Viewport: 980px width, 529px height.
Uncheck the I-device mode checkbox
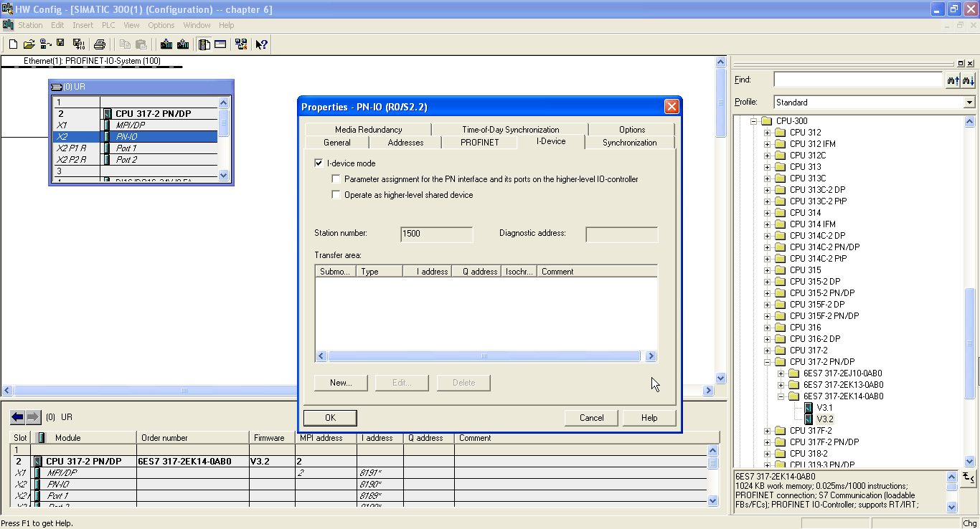click(x=319, y=163)
